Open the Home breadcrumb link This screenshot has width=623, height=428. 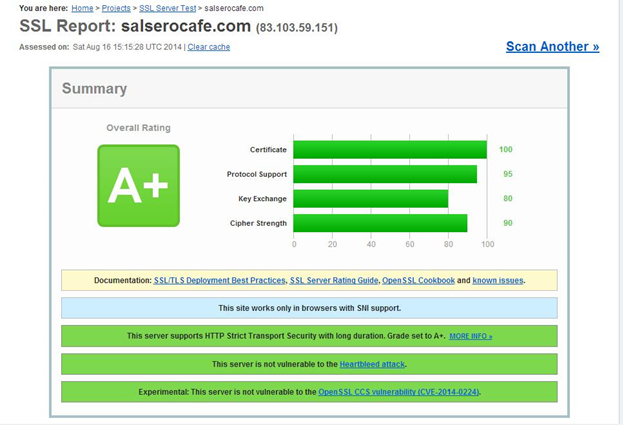pyautogui.click(x=82, y=8)
